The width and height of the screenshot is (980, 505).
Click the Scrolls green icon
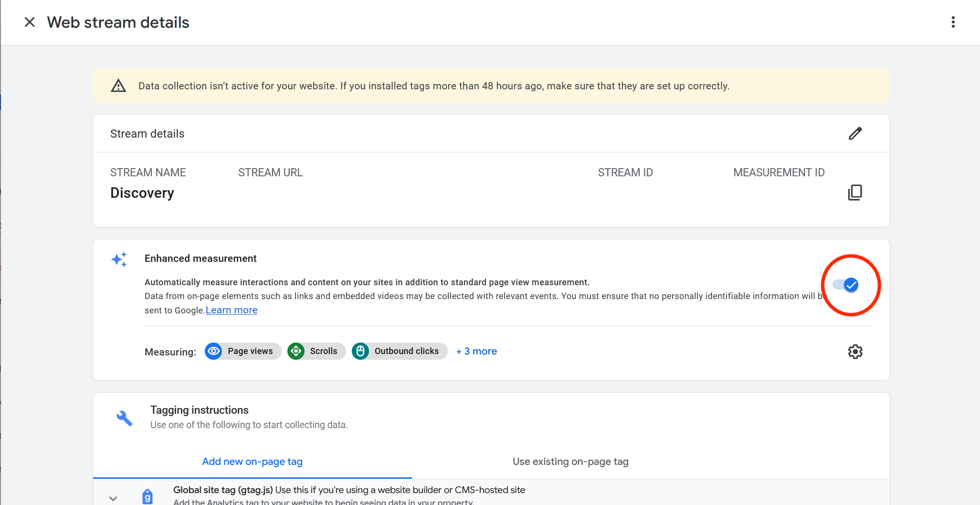tap(296, 351)
